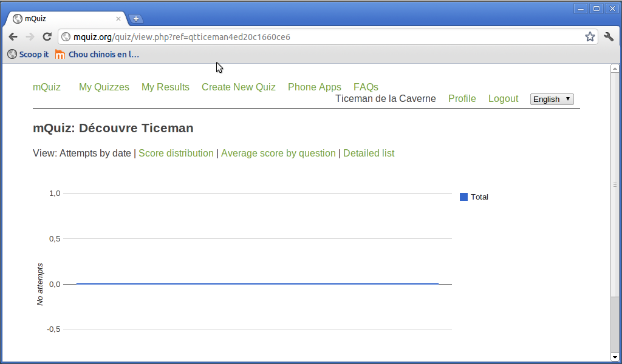Open the Scoop it bookmark

pyautogui.click(x=28, y=54)
